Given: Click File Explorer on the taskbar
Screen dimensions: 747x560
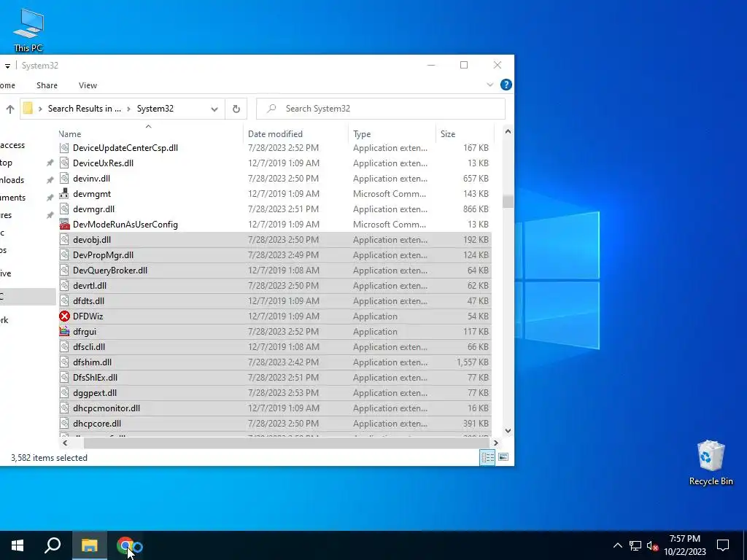Looking at the screenshot, I should tap(89, 545).
